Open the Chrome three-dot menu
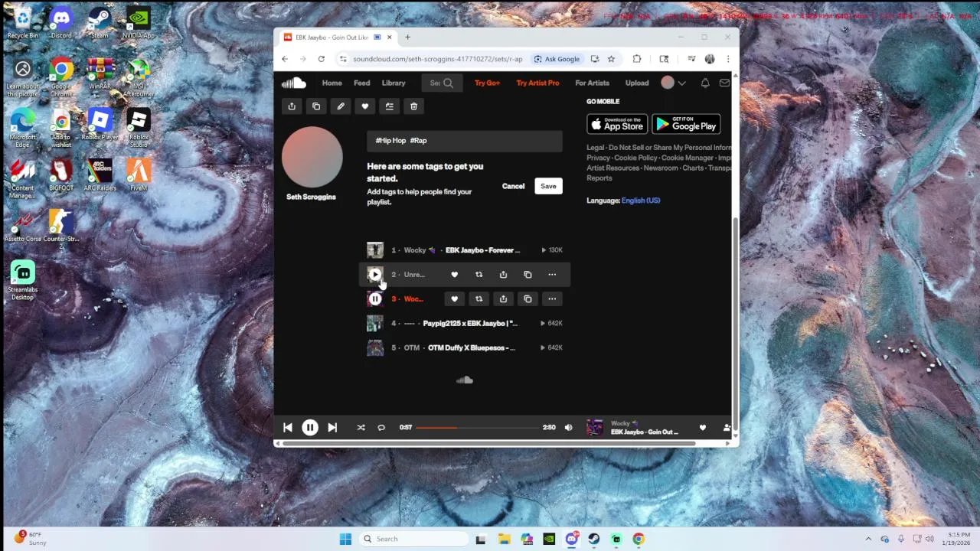The height and width of the screenshot is (551, 980). pyautogui.click(x=728, y=59)
